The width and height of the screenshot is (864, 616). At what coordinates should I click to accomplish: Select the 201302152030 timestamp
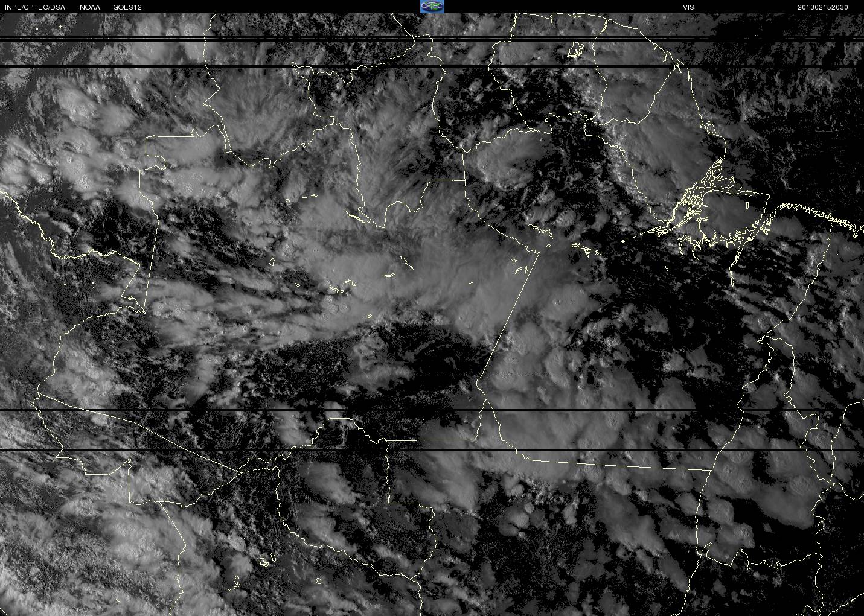pyautogui.click(x=822, y=7)
